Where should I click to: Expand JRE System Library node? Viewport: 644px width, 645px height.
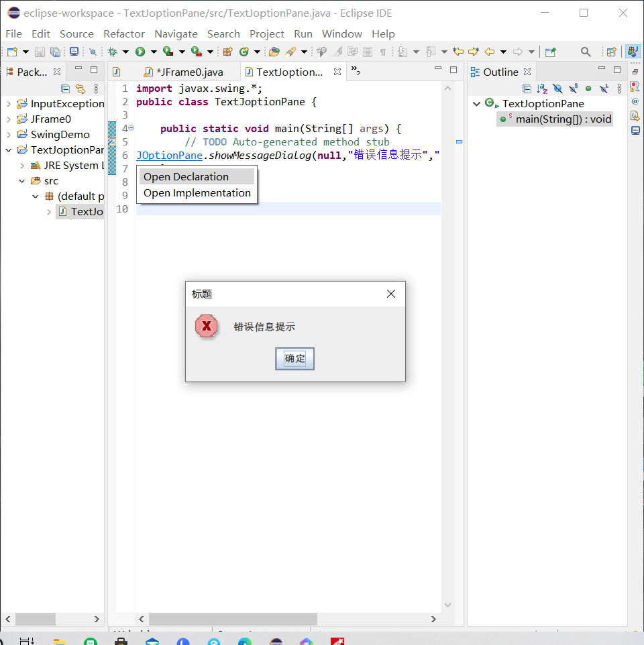point(22,166)
